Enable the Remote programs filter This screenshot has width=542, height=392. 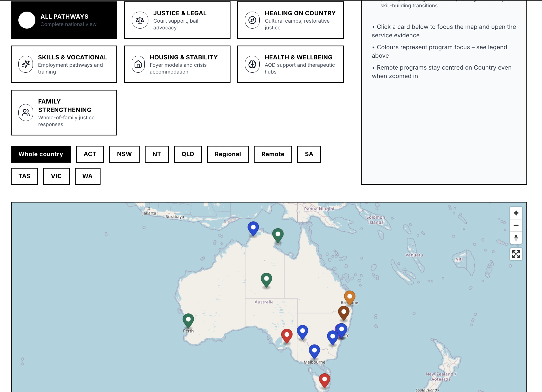(x=272, y=154)
